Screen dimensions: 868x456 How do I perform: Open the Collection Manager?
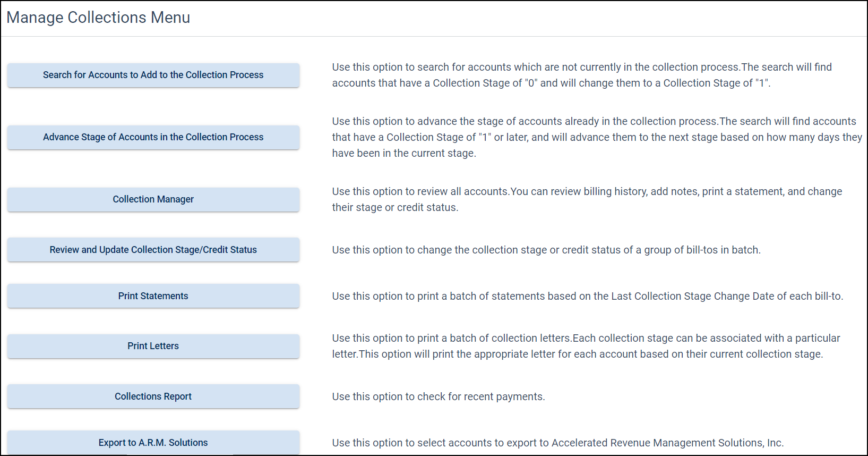[x=153, y=199]
